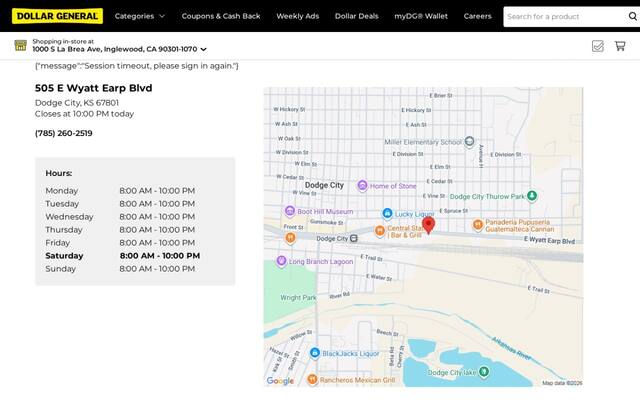Open the shopping list checklist icon

[x=598, y=46]
